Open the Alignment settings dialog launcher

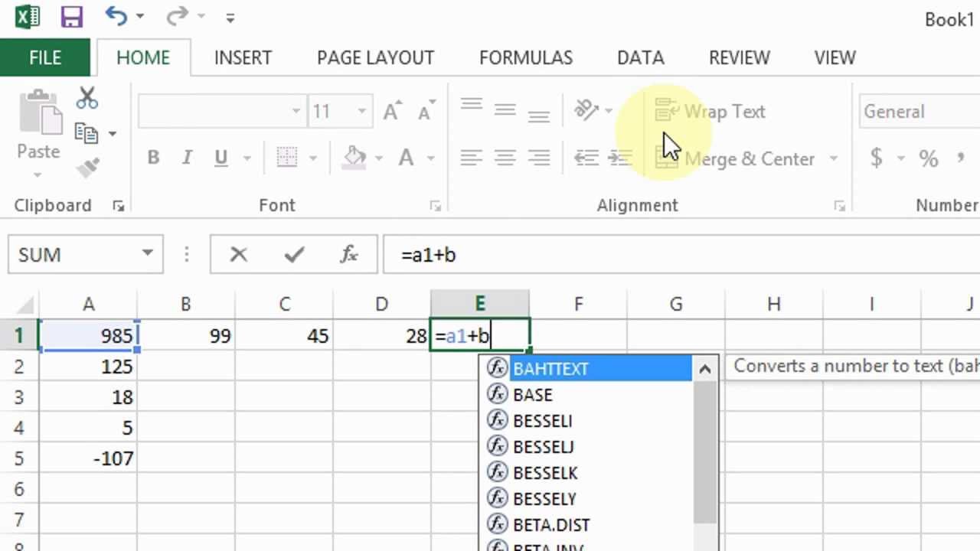coord(839,206)
